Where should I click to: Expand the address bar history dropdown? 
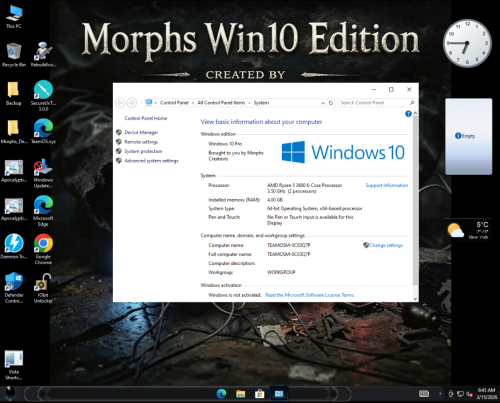click(323, 103)
